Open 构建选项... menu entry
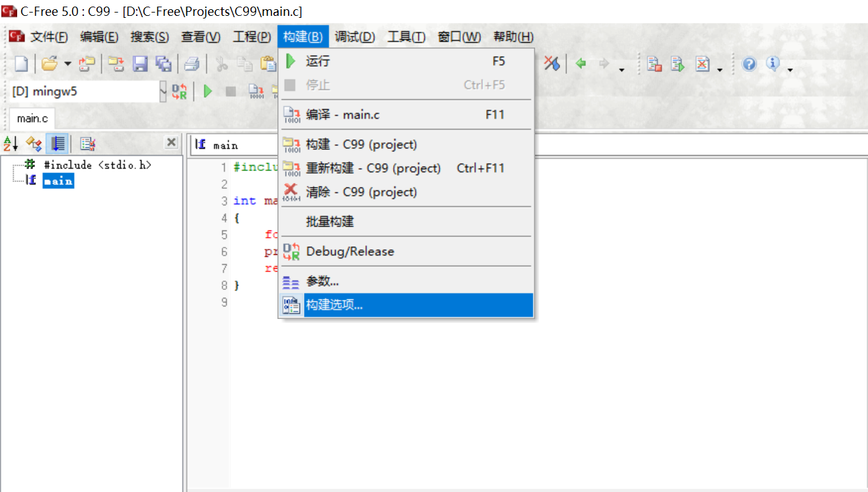 [406, 305]
